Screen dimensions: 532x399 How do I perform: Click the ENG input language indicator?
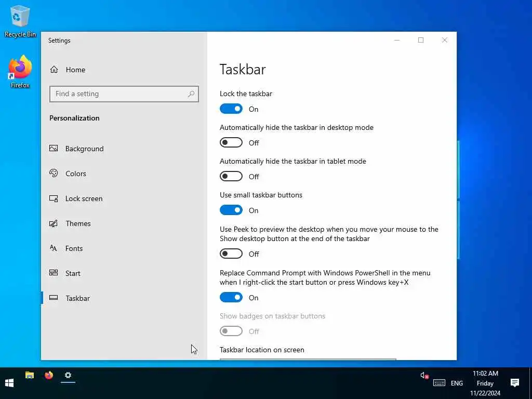457,383
